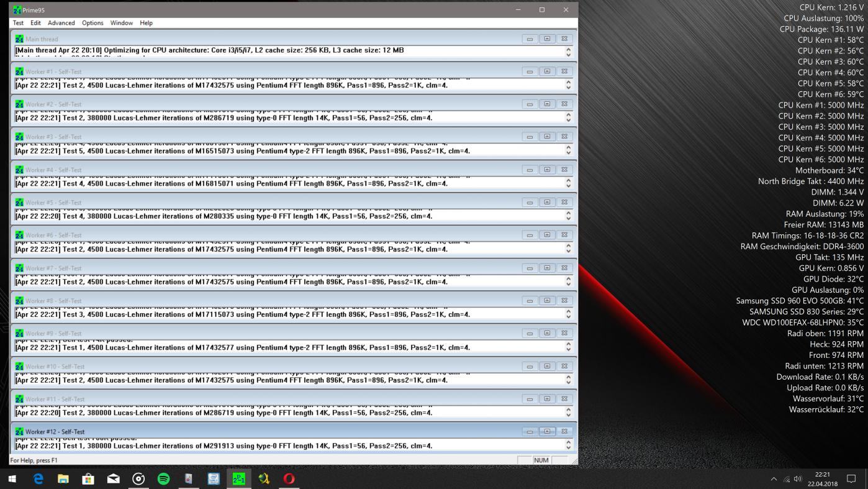Open the Help menu
Viewport: 868px width, 489px height.
[x=146, y=23]
